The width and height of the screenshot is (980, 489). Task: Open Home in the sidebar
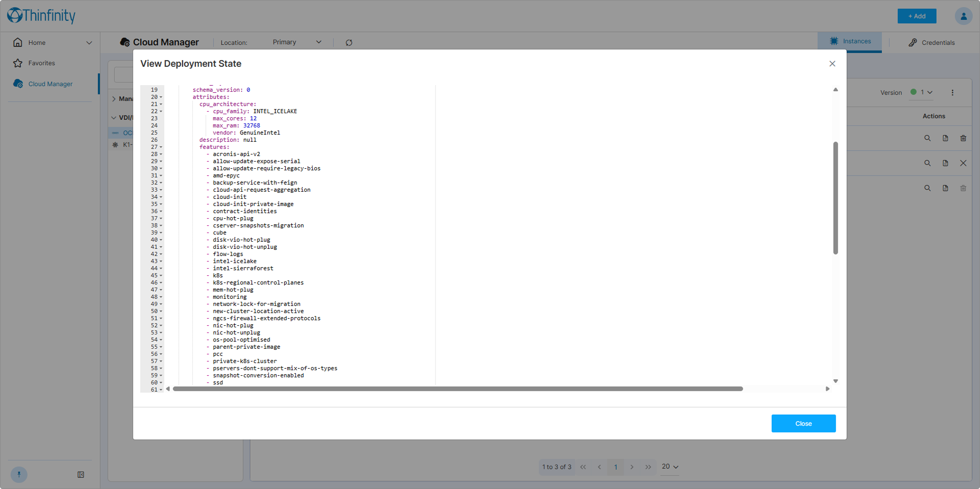37,43
